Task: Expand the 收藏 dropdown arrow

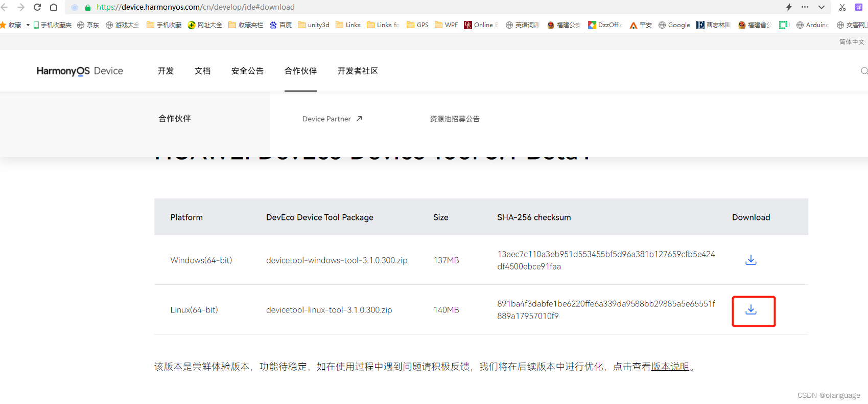Action: tap(28, 25)
